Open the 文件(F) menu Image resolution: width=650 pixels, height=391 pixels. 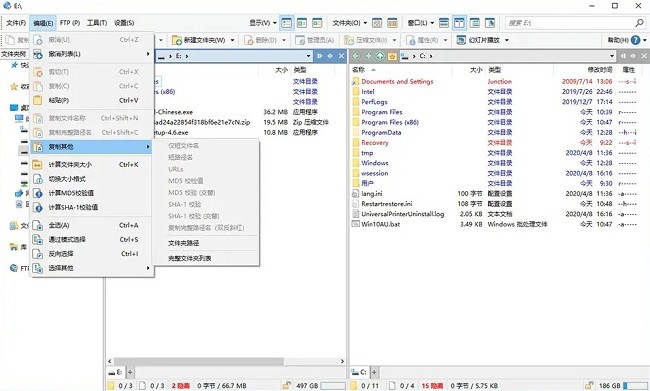[x=16, y=23]
